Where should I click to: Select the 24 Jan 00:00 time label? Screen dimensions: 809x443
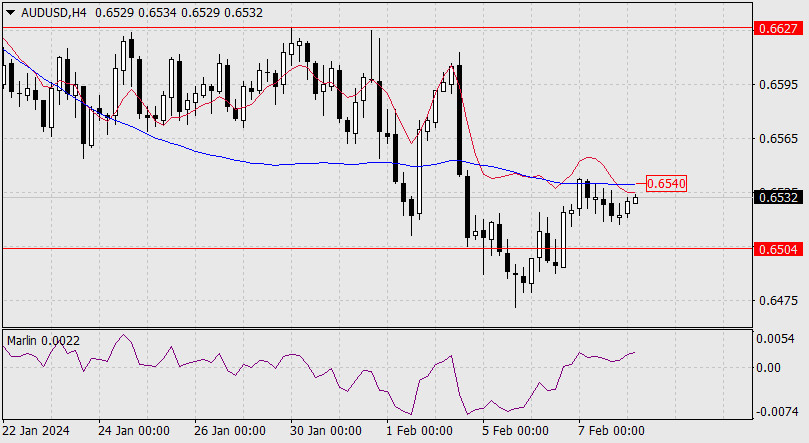tap(134, 431)
